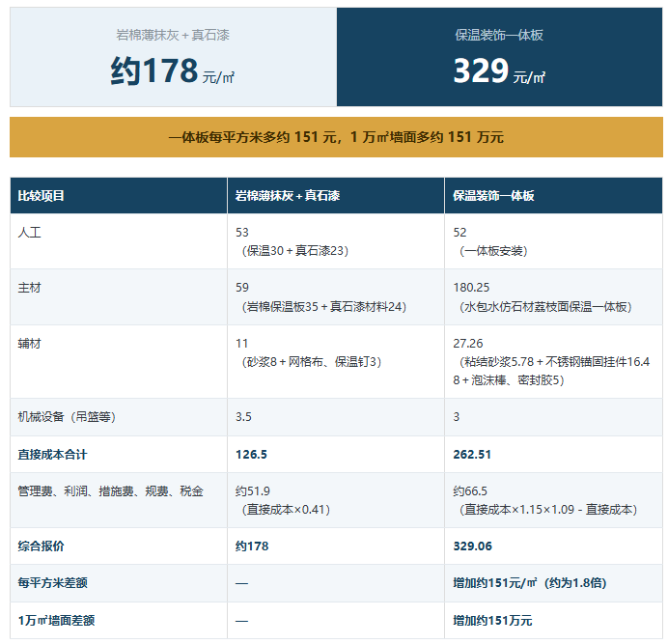Select the orange 151 万元 summary banner
Viewport: 668px width, 644px height.
pyautogui.click(x=336, y=137)
